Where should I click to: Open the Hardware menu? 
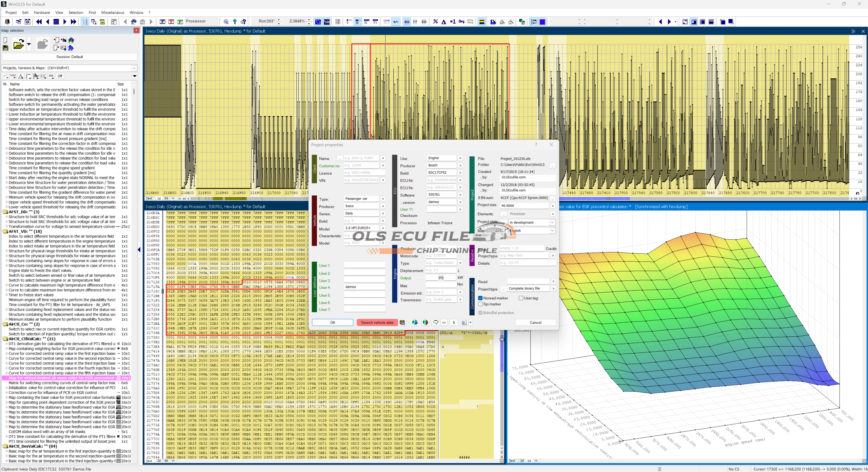click(42, 13)
